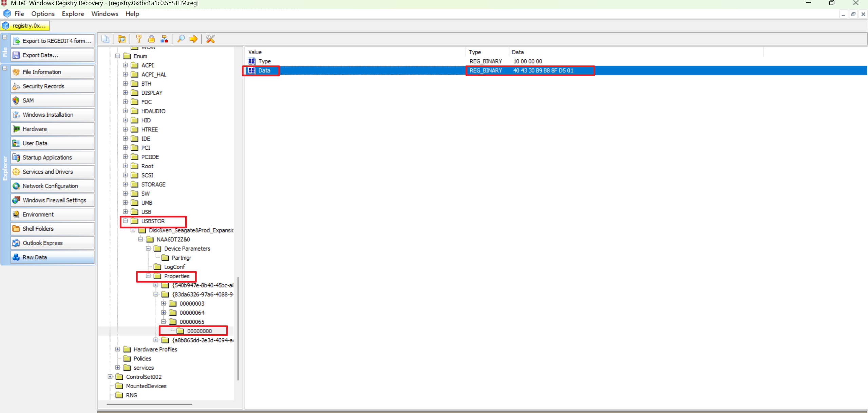This screenshot has height=413, width=868.
Task: Click the padlock toolbar icon
Action: click(151, 39)
